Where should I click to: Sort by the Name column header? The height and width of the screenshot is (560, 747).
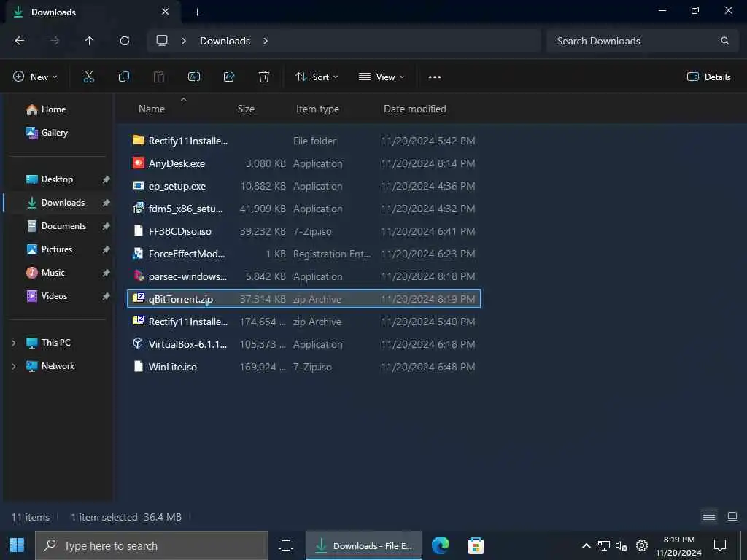[x=152, y=109]
